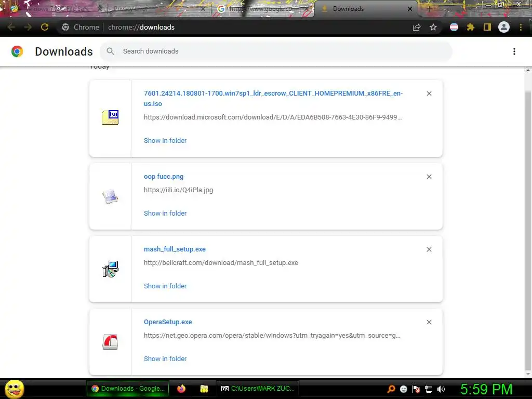532x399 pixels.
Task: Show oop fucc.png in folder
Action: [165, 214]
